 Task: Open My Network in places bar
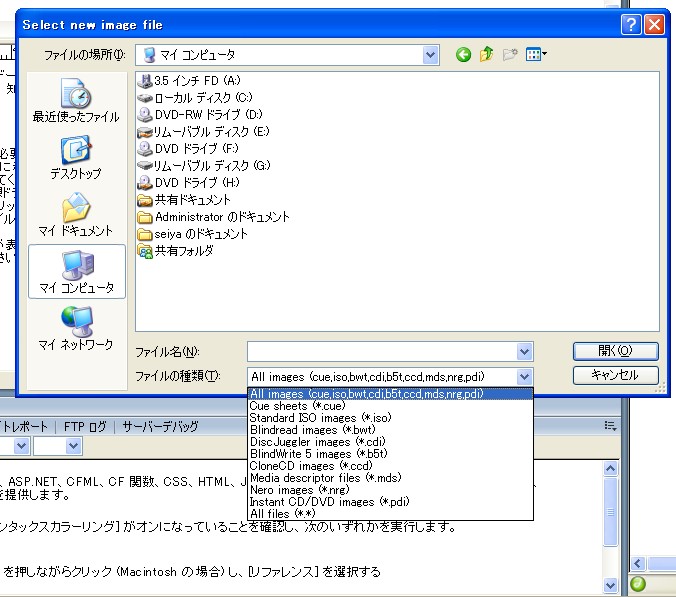76,329
